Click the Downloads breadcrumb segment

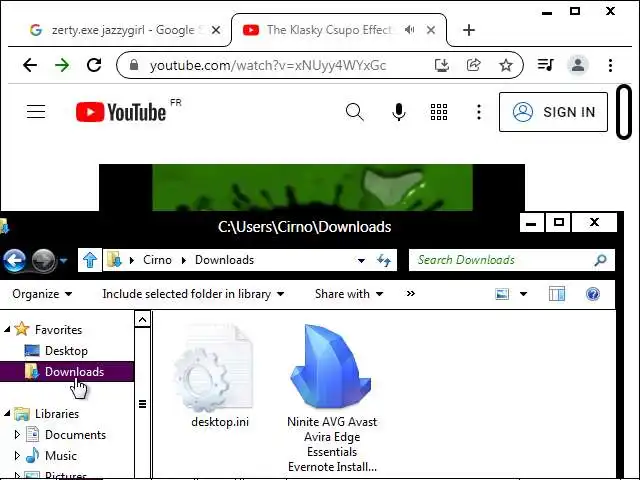point(224,260)
